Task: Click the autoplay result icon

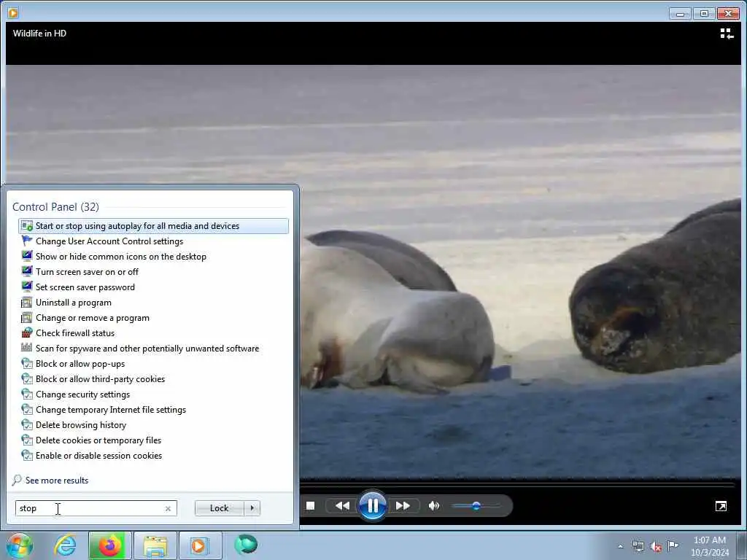Action: (x=27, y=226)
